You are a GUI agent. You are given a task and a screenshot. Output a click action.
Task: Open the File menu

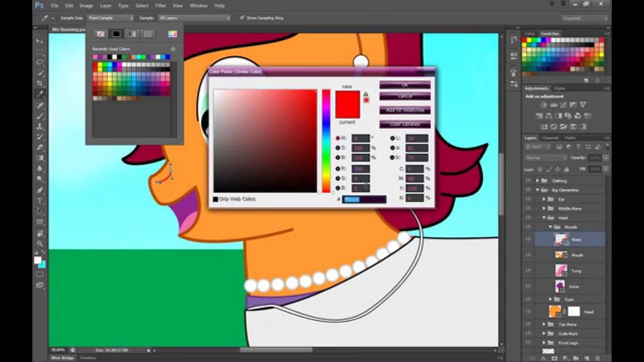coord(54,6)
